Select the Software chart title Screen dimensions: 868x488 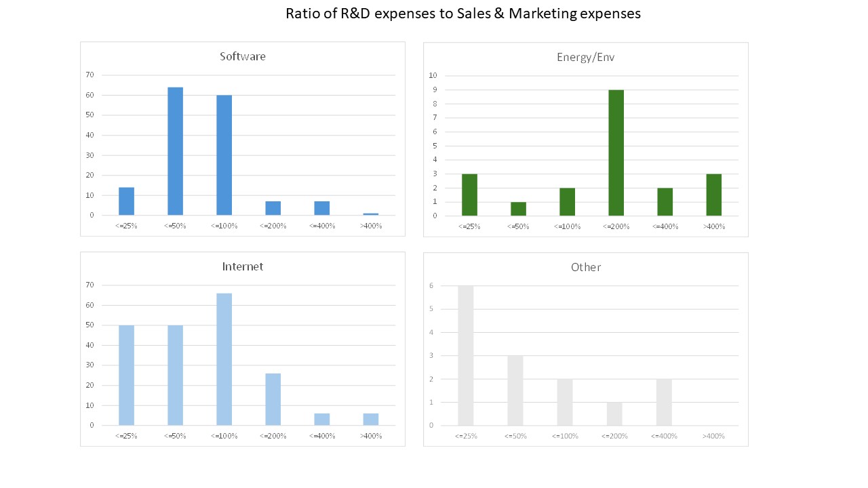[243, 56]
